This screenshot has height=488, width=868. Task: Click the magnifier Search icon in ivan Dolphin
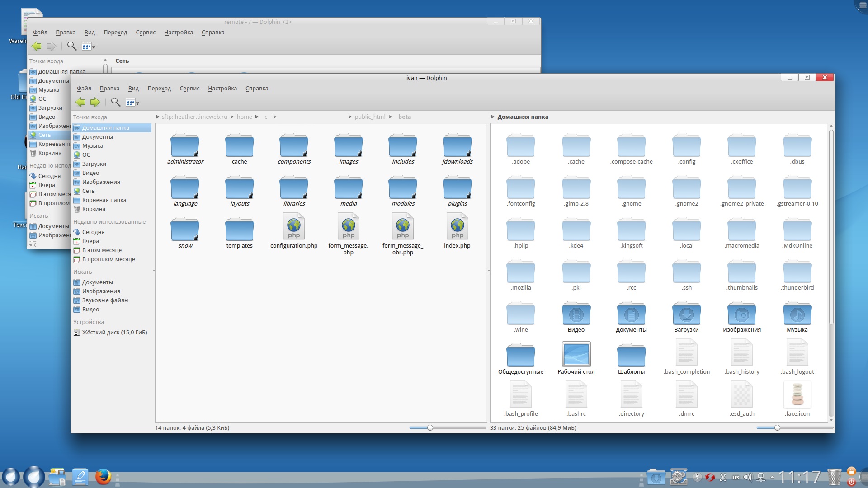coord(116,102)
